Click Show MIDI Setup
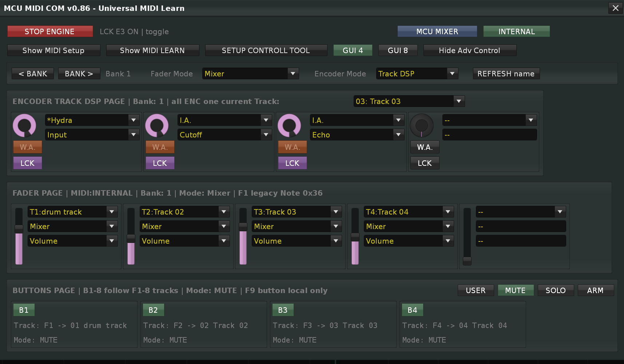624x364 pixels. tap(54, 51)
